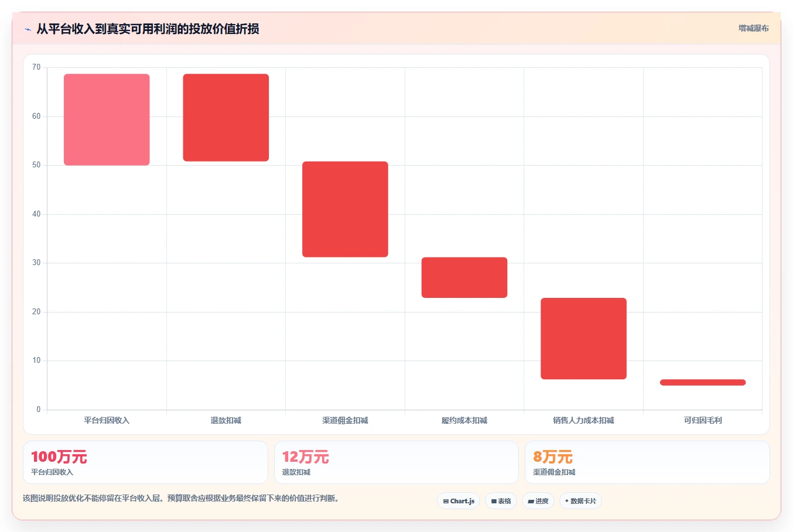
Task: Click the x-axis label 退款扣减
Action: pyautogui.click(x=226, y=420)
